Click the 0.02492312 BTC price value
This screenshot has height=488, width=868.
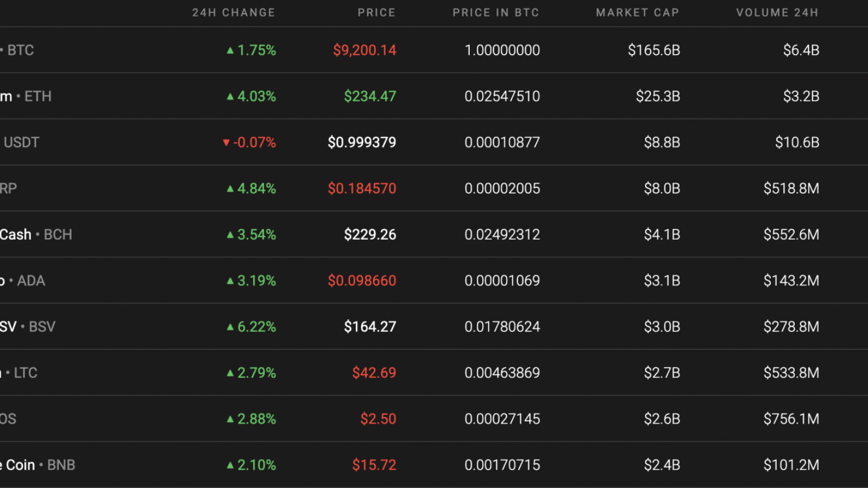[x=502, y=234]
